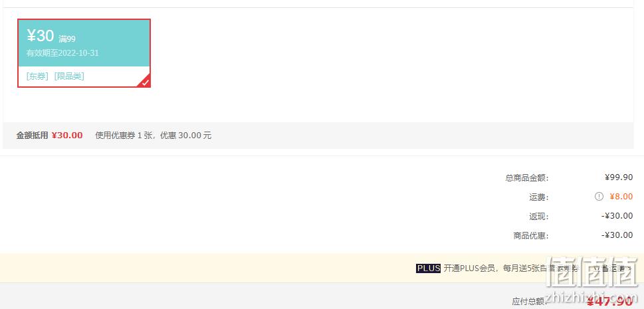This screenshot has height=309, width=644.
Task: Click the black PLUS membership badge
Action: (x=428, y=268)
